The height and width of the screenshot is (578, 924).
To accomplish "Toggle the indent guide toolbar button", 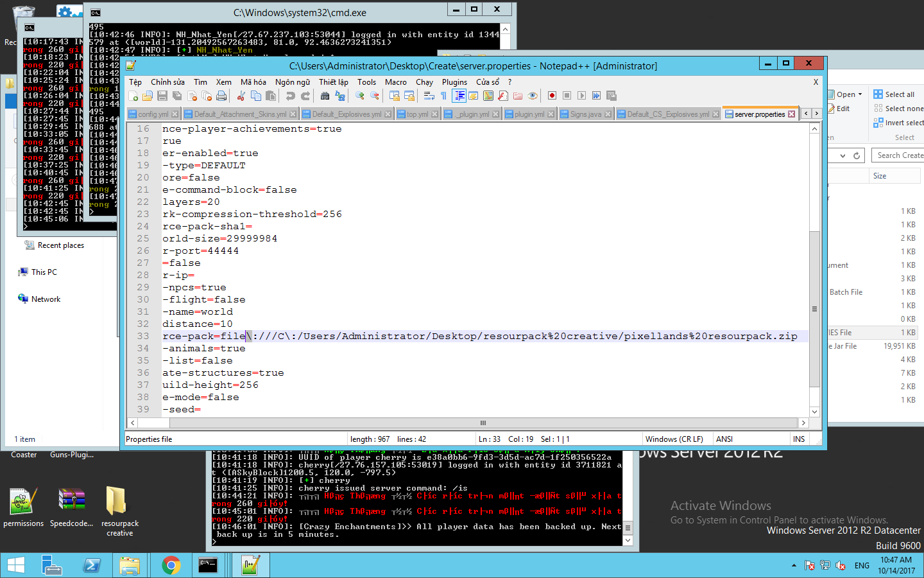I will (x=459, y=96).
